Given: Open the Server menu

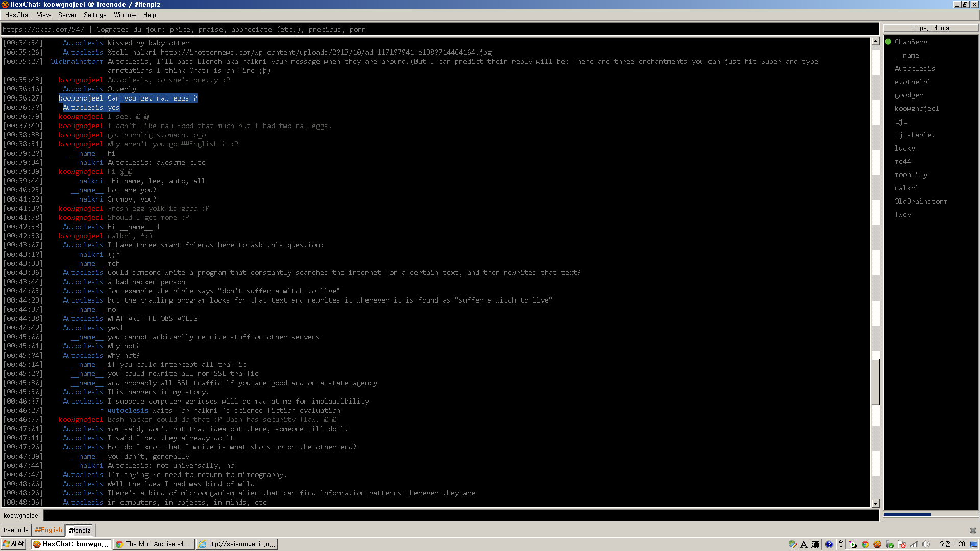Looking at the screenshot, I should pos(67,15).
